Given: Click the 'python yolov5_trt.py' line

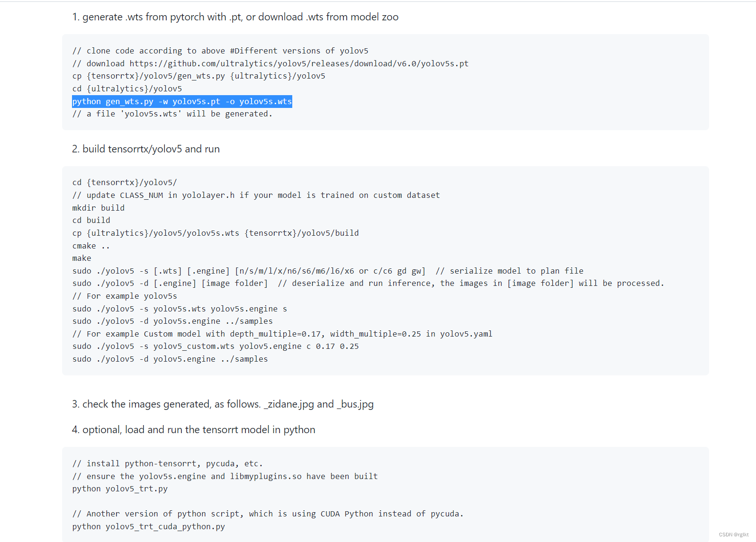Looking at the screenshot, I should (x=120, y=489).
